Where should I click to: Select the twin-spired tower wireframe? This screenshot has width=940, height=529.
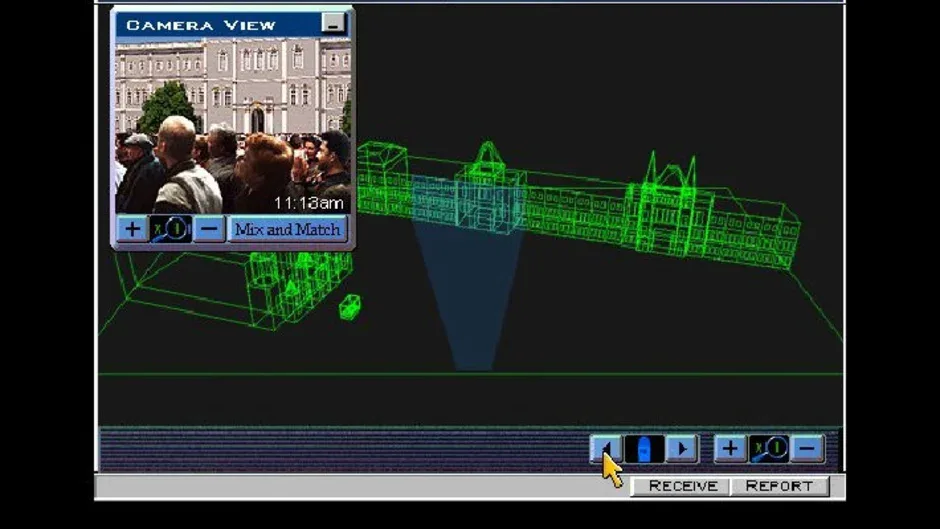(670, 204)
